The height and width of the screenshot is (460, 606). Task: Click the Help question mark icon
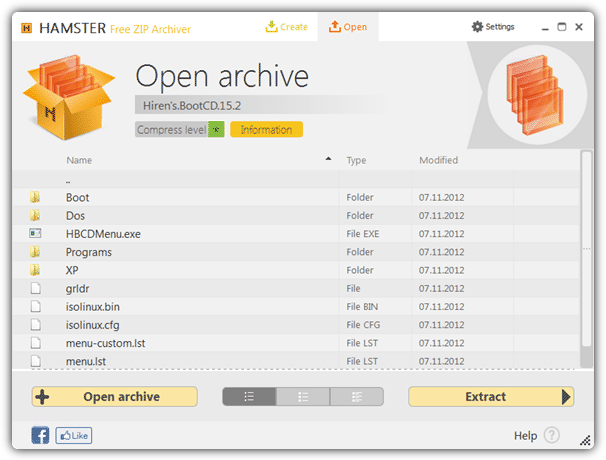[552, 435]
